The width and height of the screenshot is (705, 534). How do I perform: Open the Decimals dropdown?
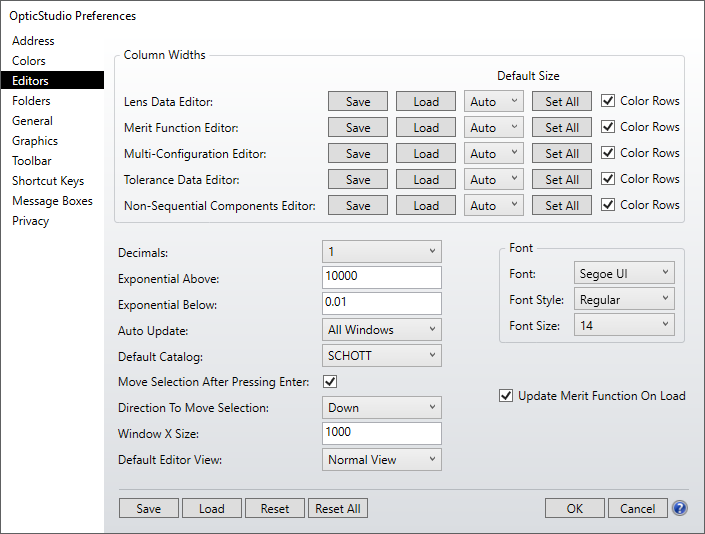(x=382, y=252)
